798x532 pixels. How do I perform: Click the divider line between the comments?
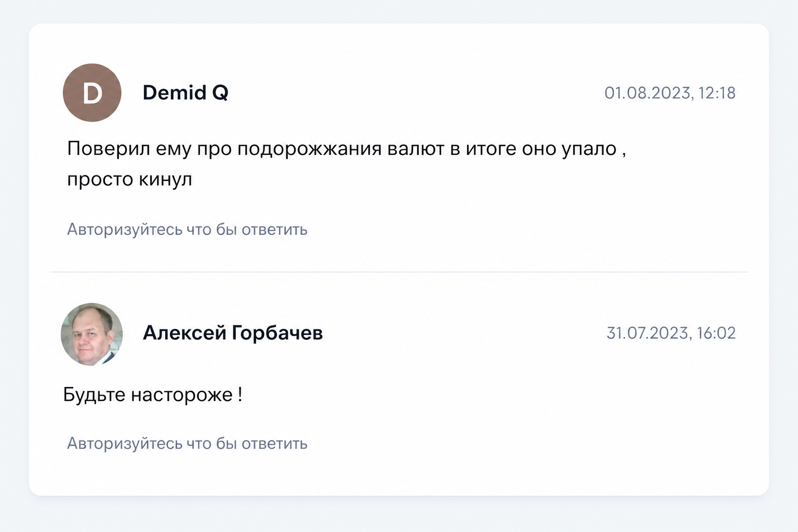[399, 272]
